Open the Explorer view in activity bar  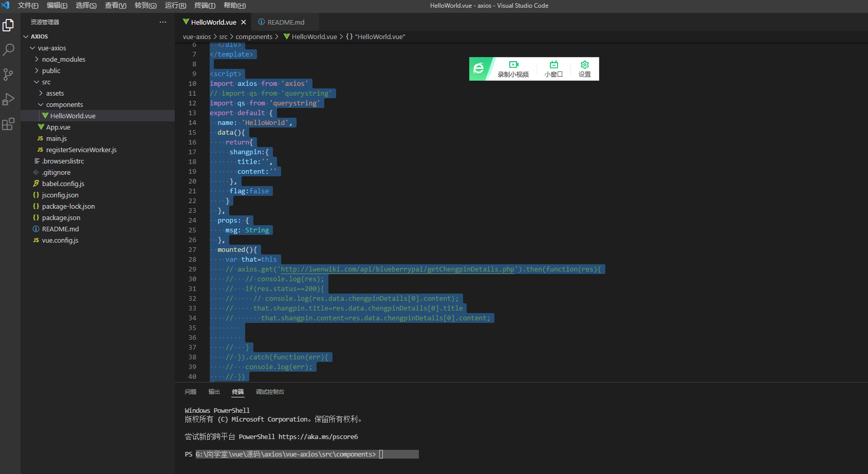[8, 25]
